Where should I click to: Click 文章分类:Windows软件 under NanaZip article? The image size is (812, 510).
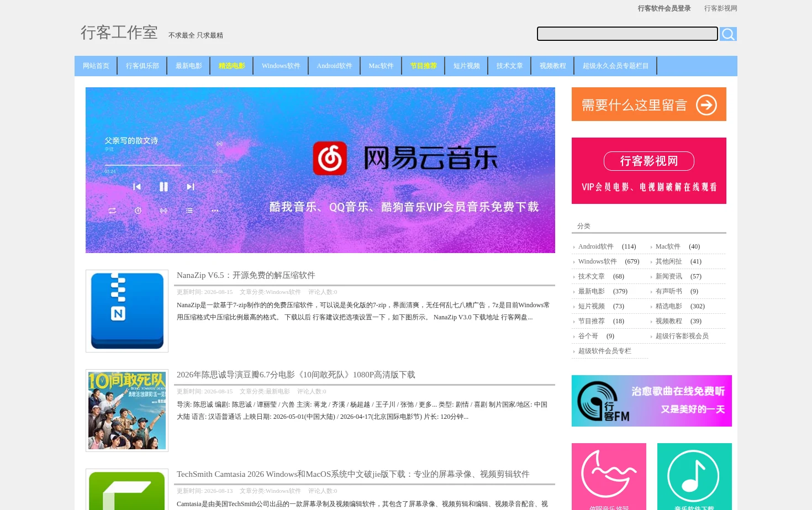click(270, 292)
